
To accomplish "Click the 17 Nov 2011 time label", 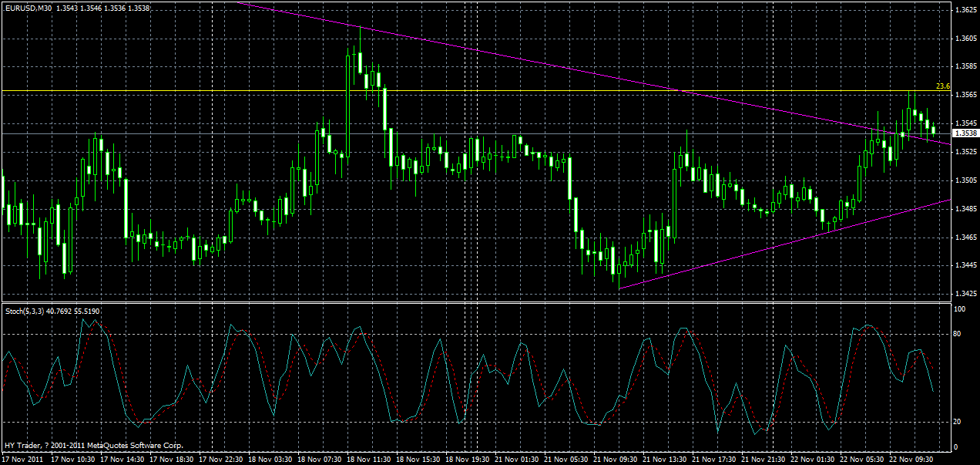I will 23,457.
